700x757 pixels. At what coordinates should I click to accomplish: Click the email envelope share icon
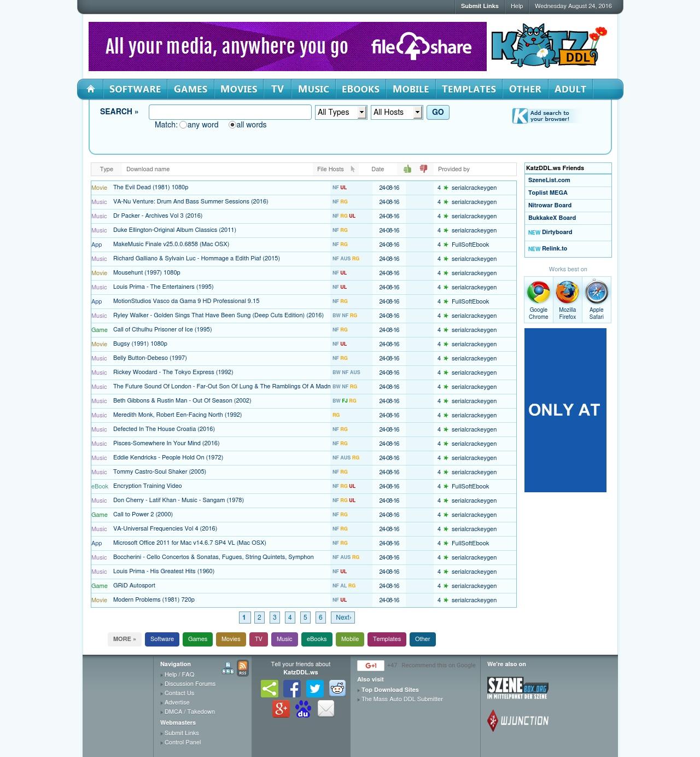tap(326, 709)
